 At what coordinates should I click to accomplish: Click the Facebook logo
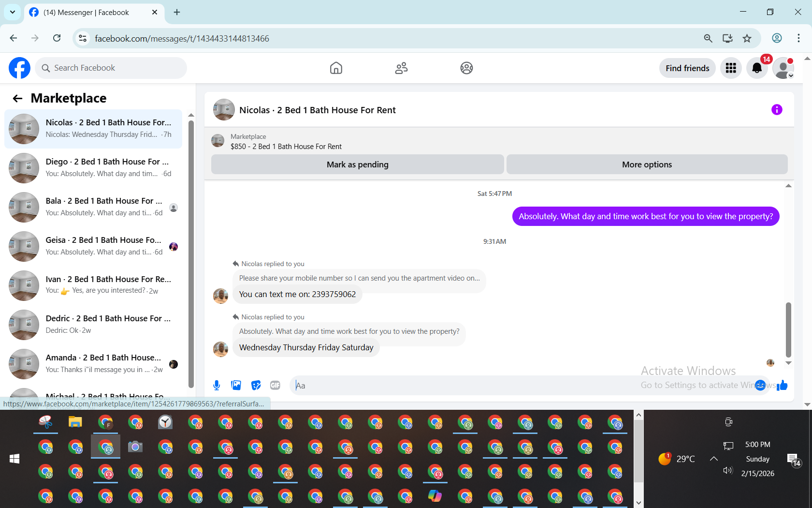[x=19, y=68]
